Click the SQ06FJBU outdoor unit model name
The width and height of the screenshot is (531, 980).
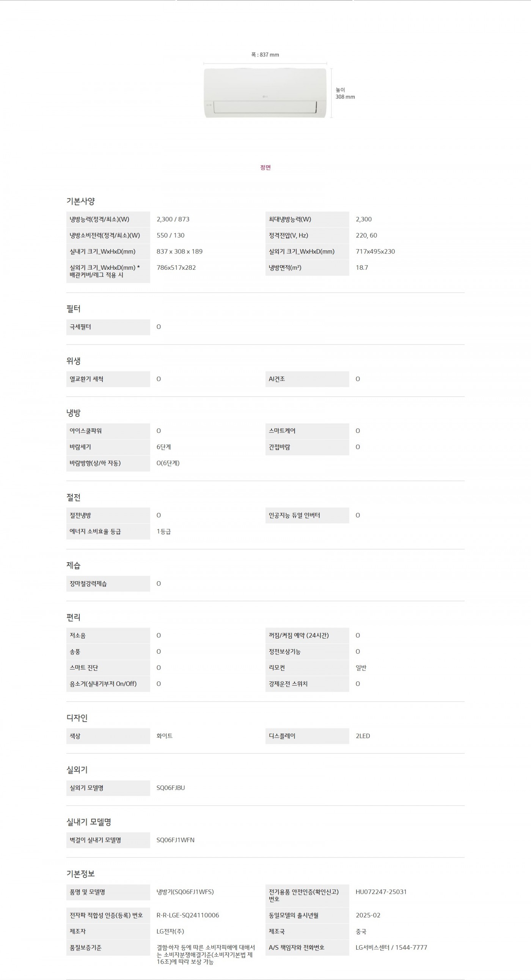[x=170, y=788]
